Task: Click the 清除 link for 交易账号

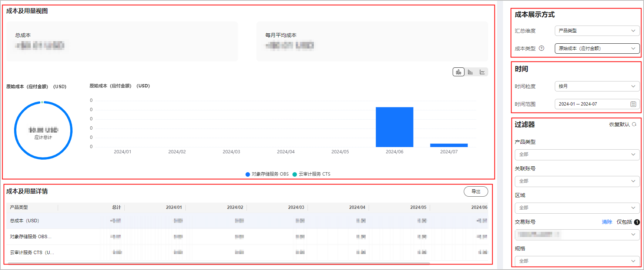Action: coord(607,222)
